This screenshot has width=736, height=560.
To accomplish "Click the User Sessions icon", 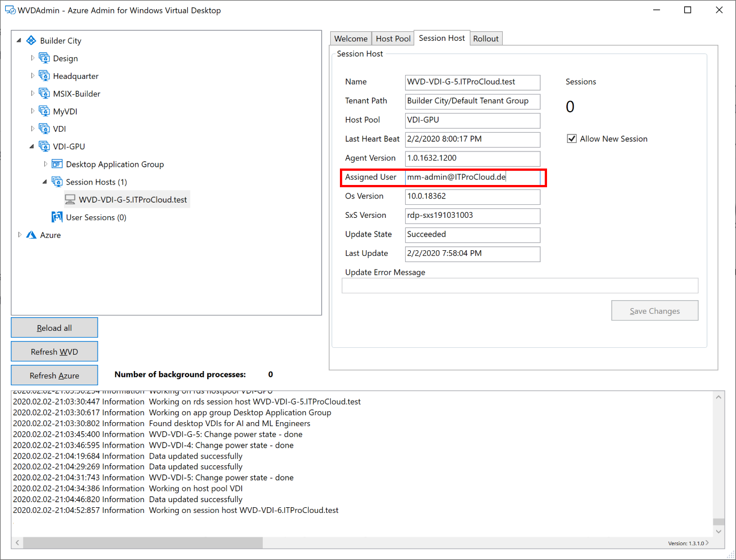I will [x=57, y=217].
